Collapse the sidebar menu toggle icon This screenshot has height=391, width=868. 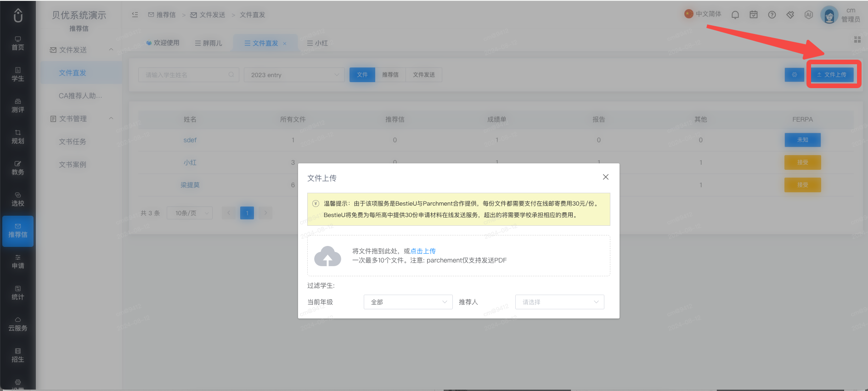(135, 15)
